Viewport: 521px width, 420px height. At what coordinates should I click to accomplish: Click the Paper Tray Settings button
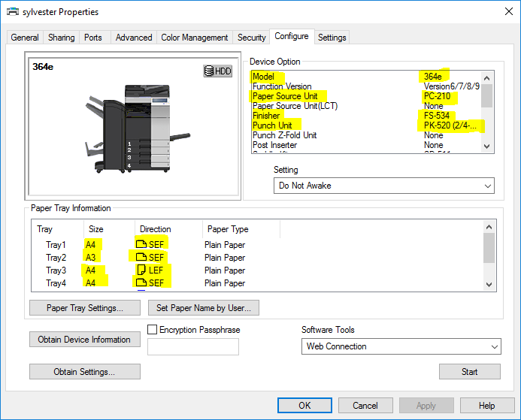point(85,308)
